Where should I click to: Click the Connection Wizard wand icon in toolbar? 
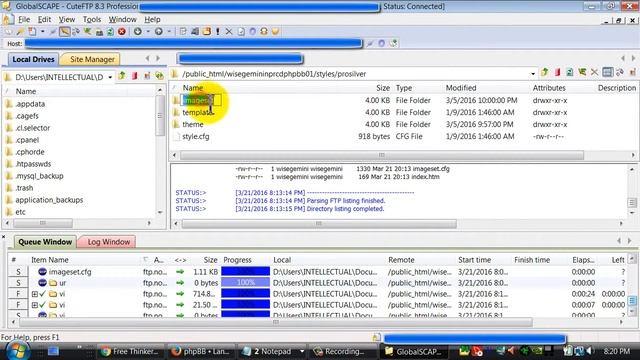[20, 31]
